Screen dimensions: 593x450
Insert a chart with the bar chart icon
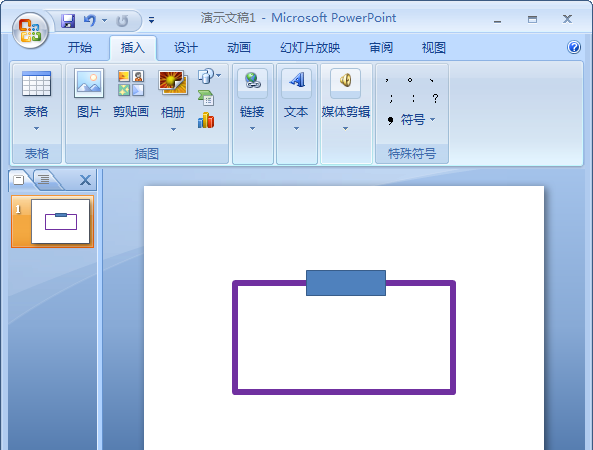click(x=206, y=120)
